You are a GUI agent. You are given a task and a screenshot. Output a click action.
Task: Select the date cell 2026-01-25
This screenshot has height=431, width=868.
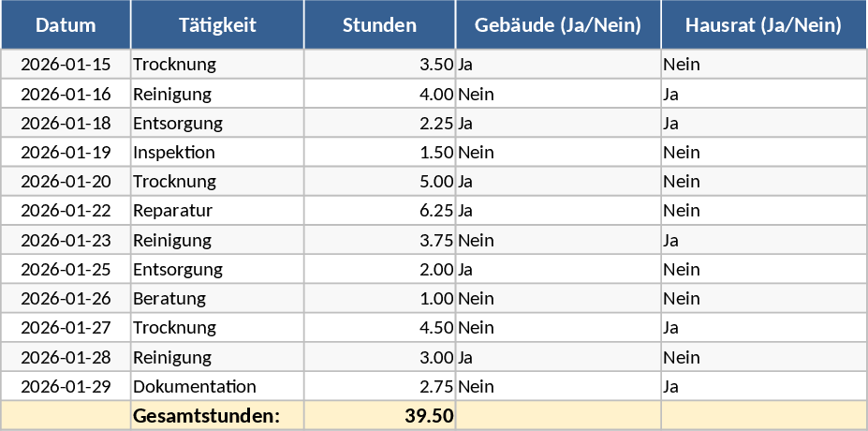point(66,270)
